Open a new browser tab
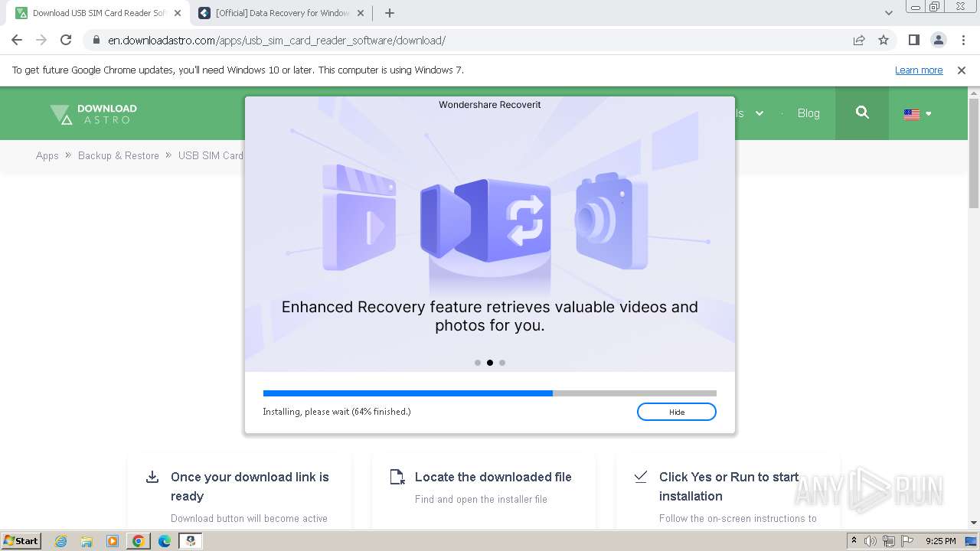This screenshot has width=980, height=551. coord(390,13)
